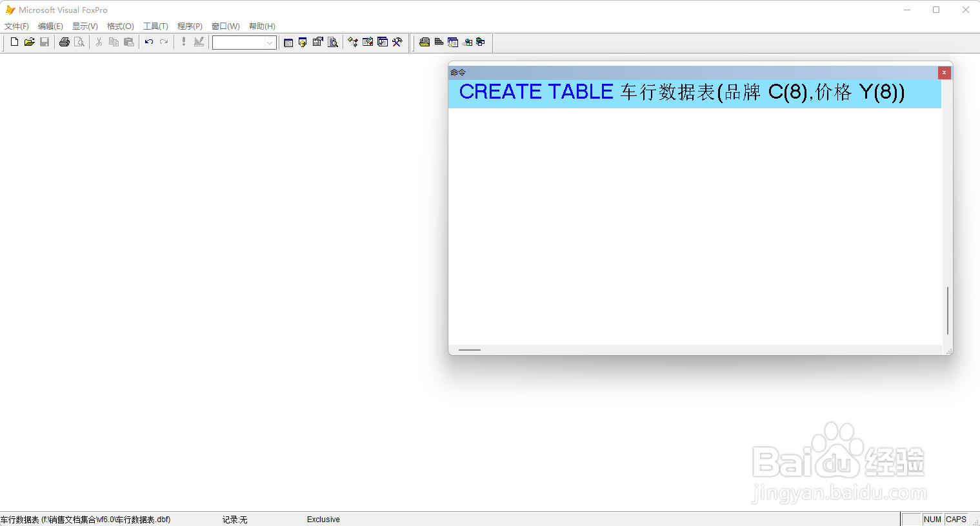Open Print Preview from toolbar
Screen dimensions: 980x526
pos(79,42)
